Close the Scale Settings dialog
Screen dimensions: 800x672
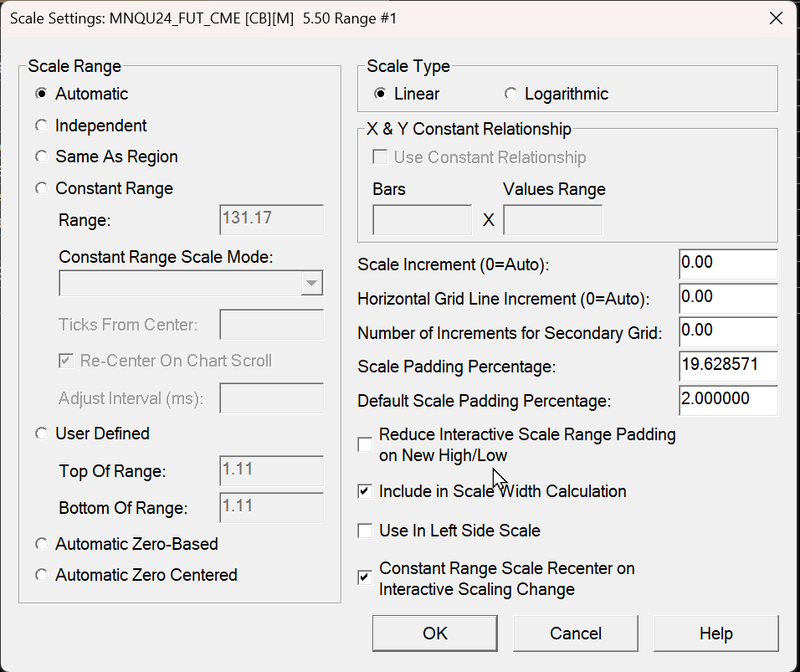tap(776, 18)
